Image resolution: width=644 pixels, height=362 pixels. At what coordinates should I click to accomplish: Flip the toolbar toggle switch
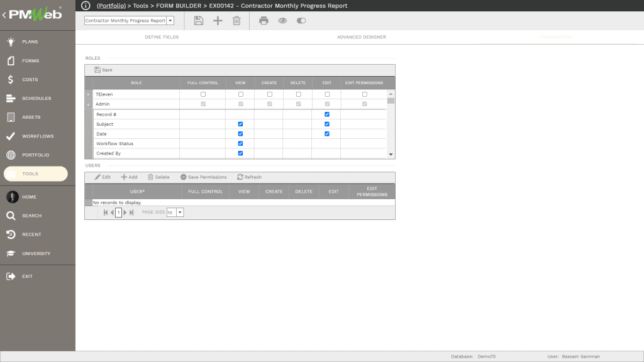(x=301, y=21)
